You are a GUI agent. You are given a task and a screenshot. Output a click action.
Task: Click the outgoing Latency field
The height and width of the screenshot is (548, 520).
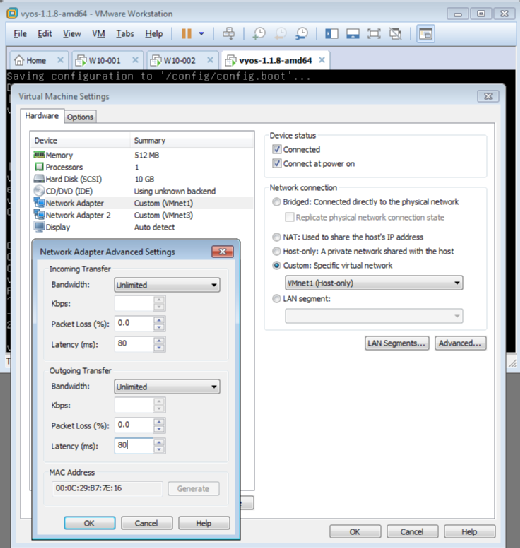tap(134, 445)
